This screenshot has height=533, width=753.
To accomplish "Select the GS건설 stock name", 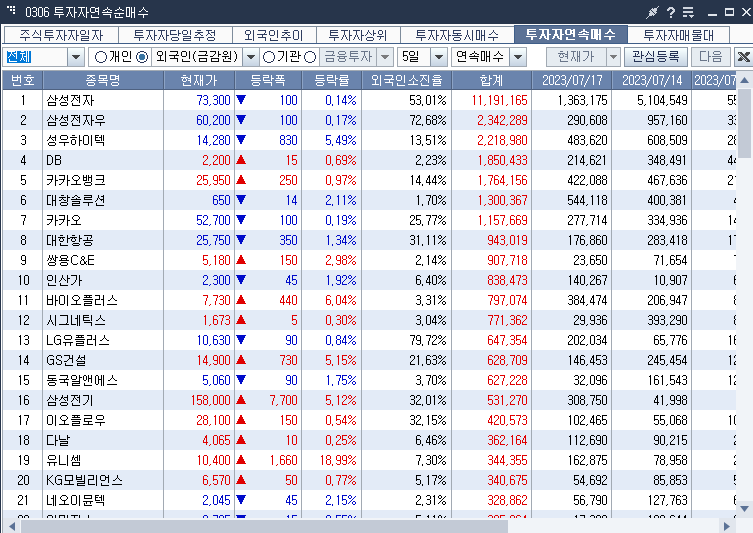I will coord(66,360).
